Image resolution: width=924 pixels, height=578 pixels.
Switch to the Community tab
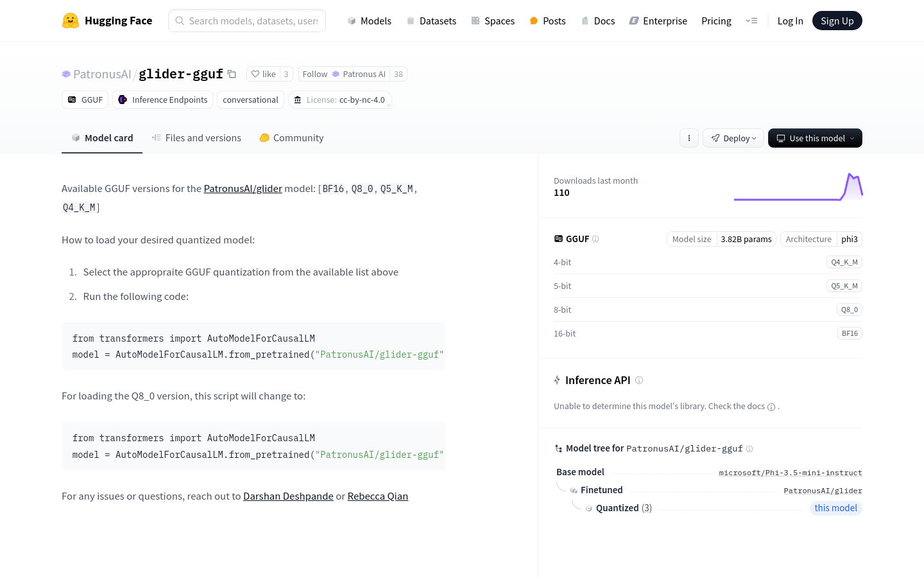(x=291, y=137)
